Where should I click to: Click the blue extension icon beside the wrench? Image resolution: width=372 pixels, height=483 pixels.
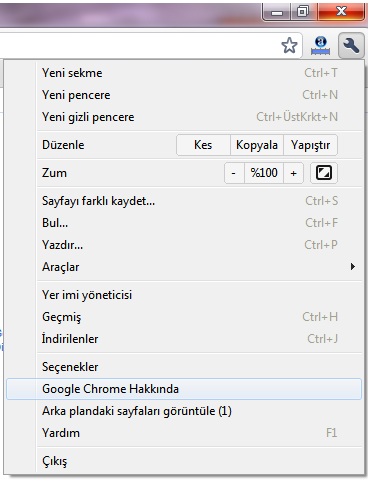click(x=320, y=46)
